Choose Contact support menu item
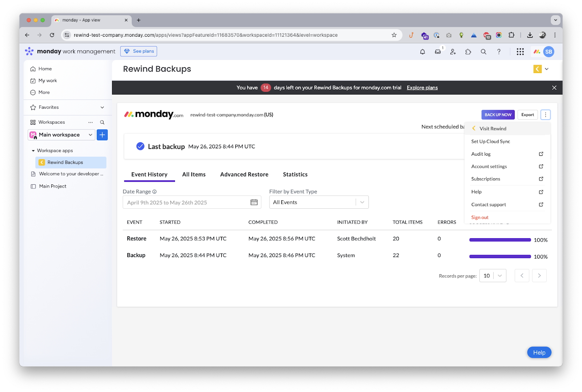 pyautogui.click(x=507, y=204)
